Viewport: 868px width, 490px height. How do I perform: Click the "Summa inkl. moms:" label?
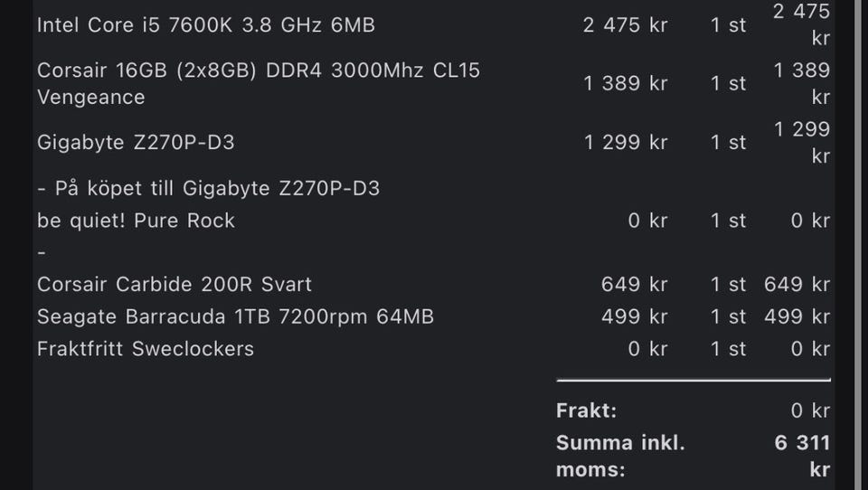point(620,456)
